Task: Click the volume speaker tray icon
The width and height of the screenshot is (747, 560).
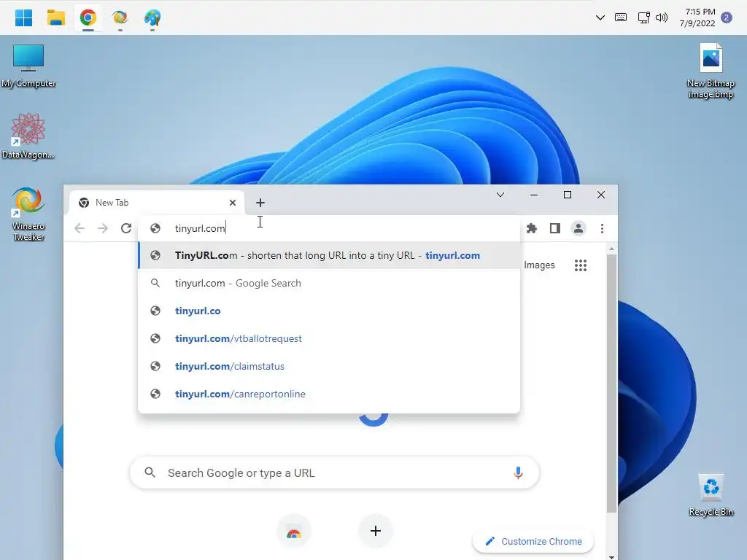Action: (x=662, y=18)
